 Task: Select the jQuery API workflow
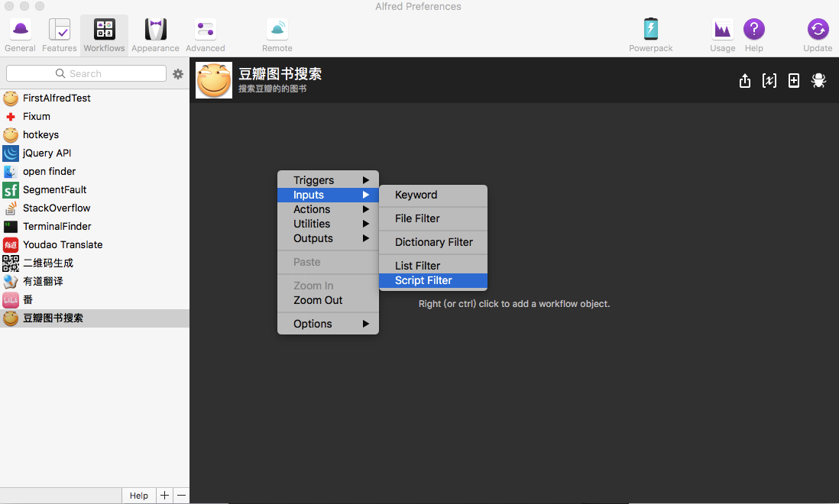tap(95, 153)
